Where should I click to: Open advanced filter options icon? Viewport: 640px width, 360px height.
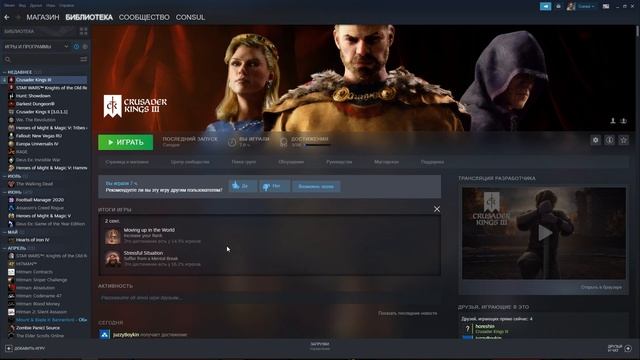click(x=84, y=59)
